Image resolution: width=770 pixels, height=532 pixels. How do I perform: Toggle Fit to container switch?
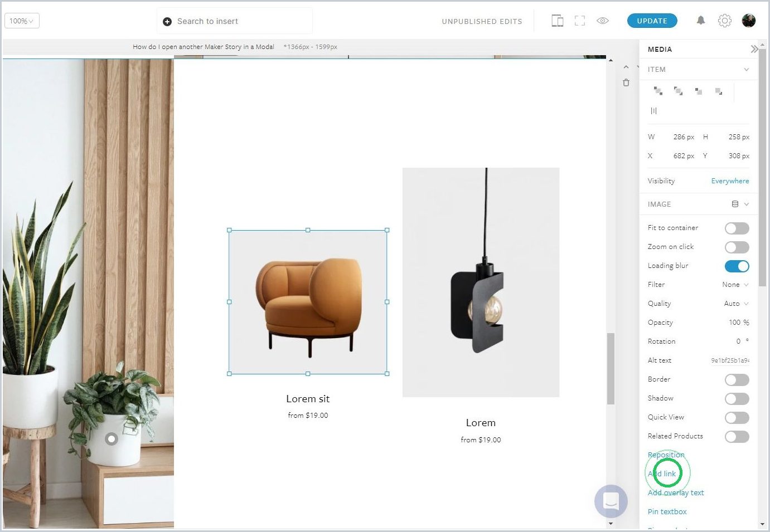pyautogui.click(x=737, y=228)
